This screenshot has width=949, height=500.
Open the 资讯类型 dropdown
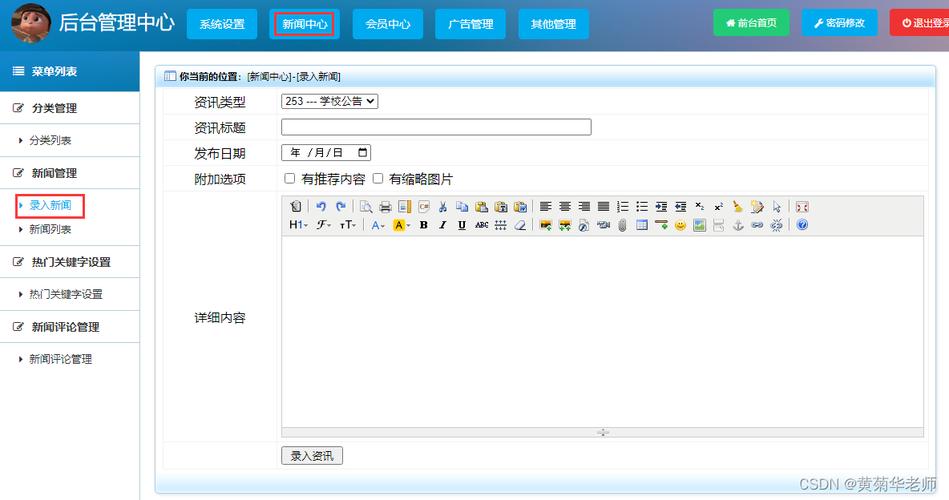pos(330,101)
